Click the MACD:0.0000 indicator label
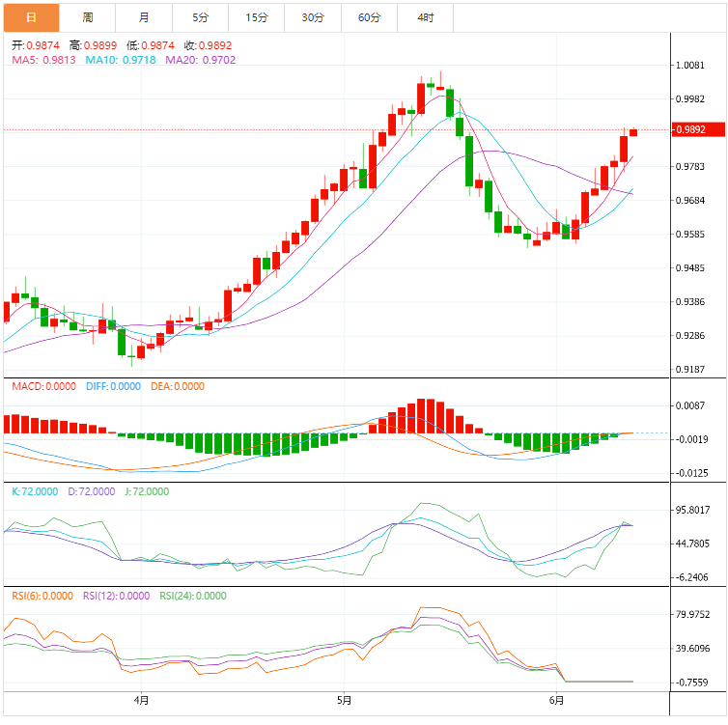Screen dimensions: 728x725 pos(43,387)
